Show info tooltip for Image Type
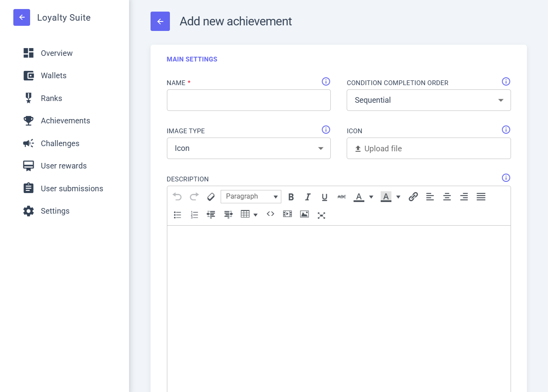The image size is (548, 392). (x=326, y=130)
